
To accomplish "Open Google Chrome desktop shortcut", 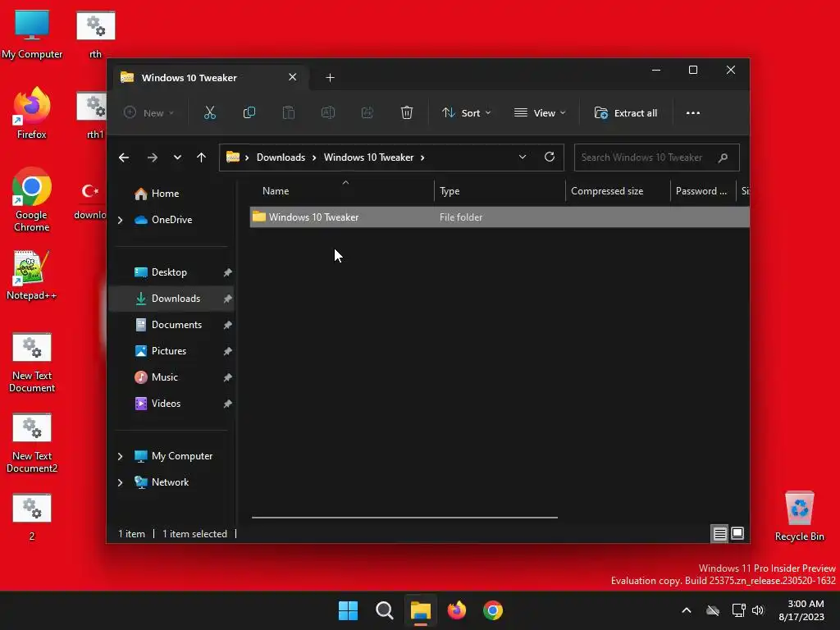I will point(32,200).
